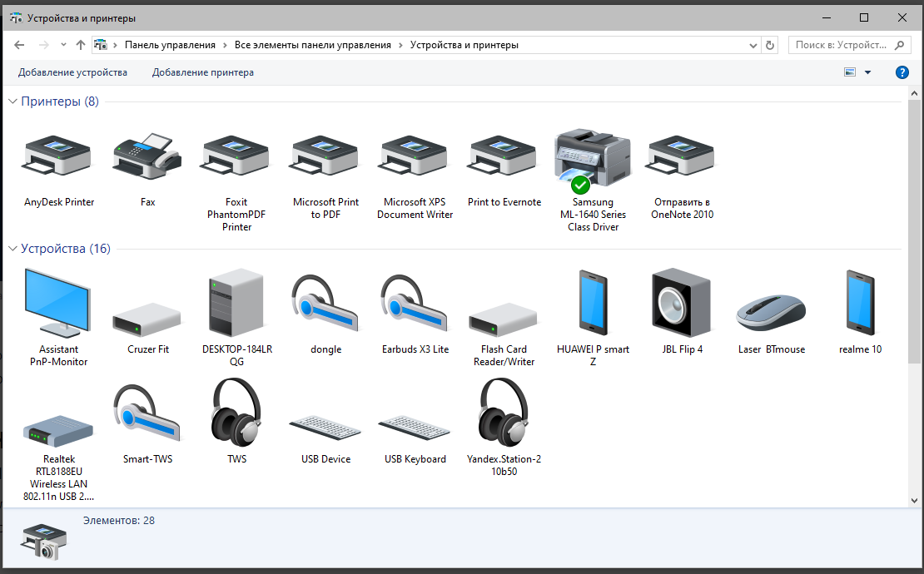
Task: Select Laser BTmouse device icon
Action: [x=772, y=312]
